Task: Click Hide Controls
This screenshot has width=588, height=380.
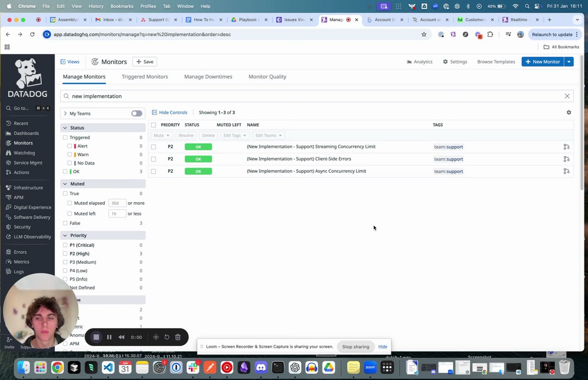Action: (170, 113)
